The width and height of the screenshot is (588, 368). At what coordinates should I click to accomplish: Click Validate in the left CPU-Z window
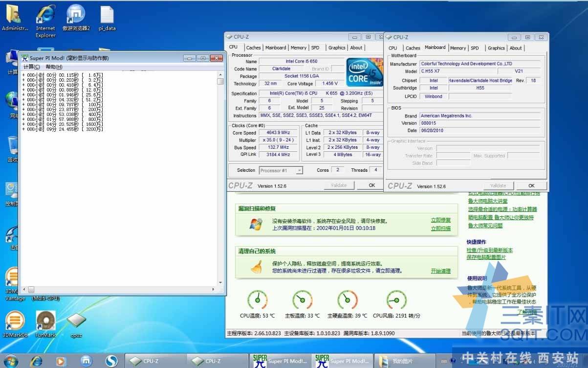339,185
